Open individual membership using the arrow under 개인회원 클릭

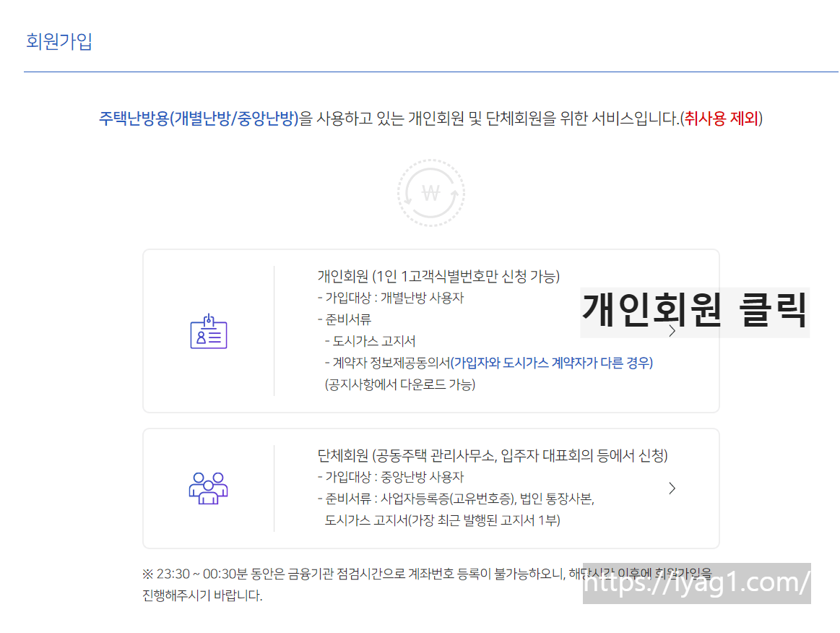coord(672,331)
